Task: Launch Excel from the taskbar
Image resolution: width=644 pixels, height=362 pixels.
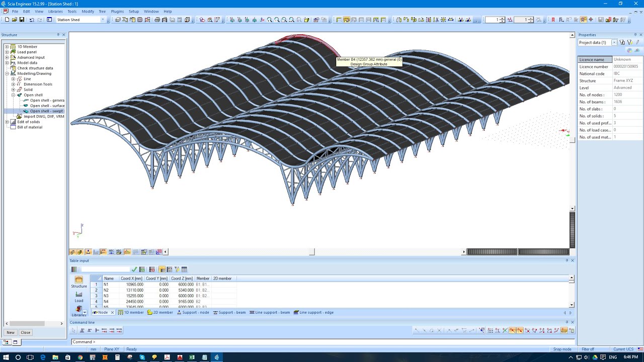Action: point(192,357)
